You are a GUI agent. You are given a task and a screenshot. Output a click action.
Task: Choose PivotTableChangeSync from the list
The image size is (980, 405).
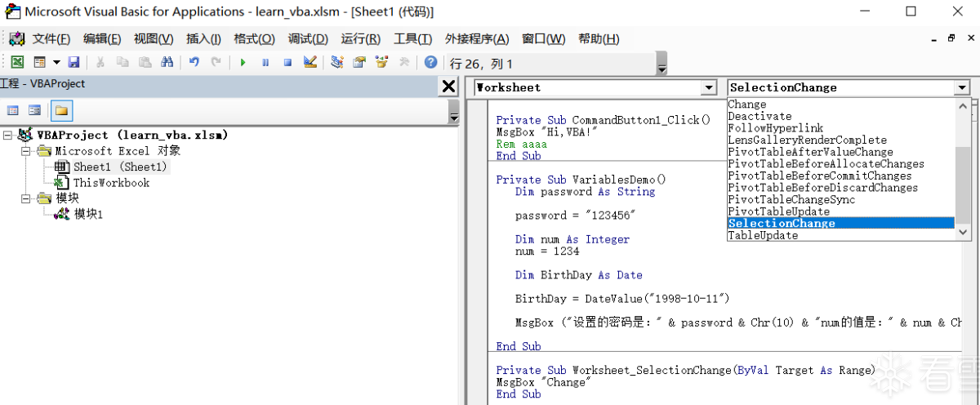point(840,200)
